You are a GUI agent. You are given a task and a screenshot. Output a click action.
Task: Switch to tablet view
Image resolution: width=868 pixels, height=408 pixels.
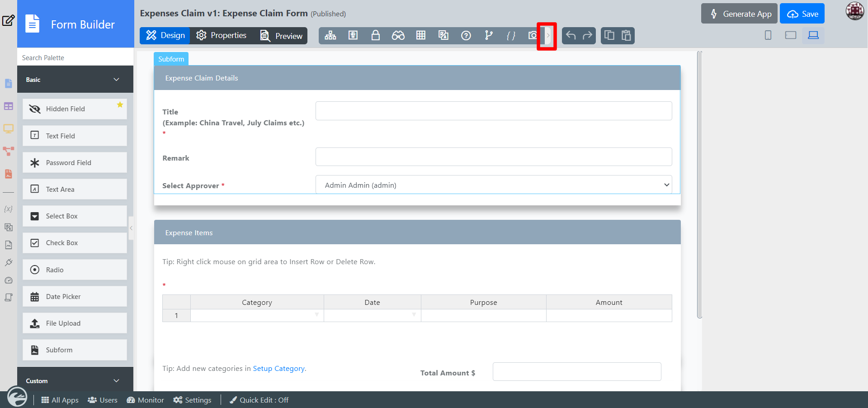point(791,35)
